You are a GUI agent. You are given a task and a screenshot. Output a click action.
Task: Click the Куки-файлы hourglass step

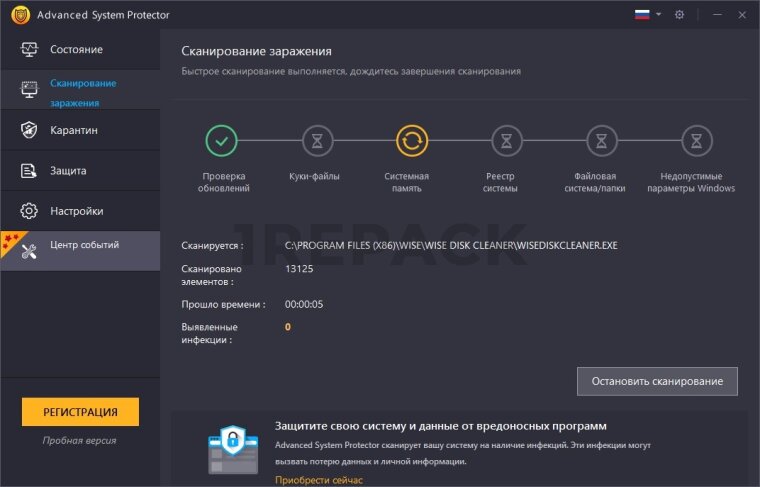317,141
